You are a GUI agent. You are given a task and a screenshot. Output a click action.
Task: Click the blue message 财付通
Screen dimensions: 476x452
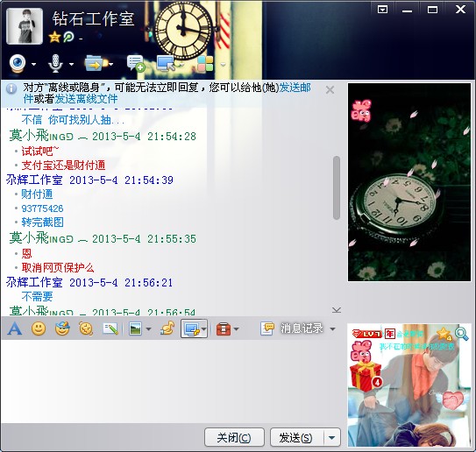[37, 194]
